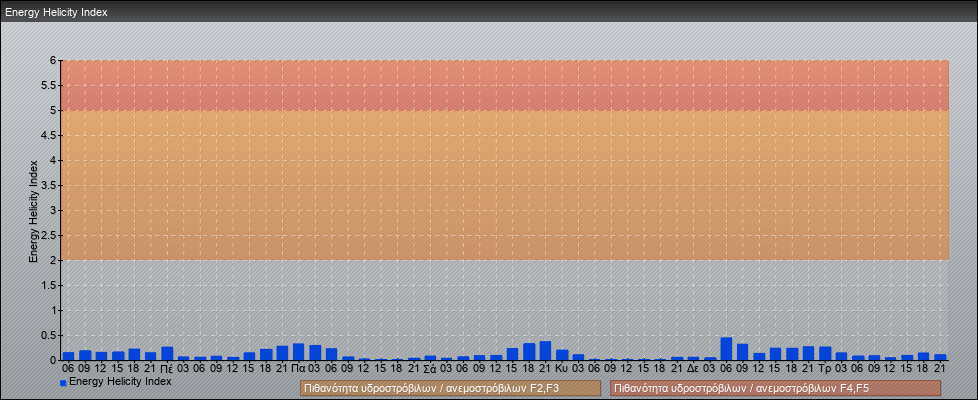Screen dimensions: 978x400
Task: Click the bar above the Πα label
Action: pyautogui.click(x=299, y=352)
